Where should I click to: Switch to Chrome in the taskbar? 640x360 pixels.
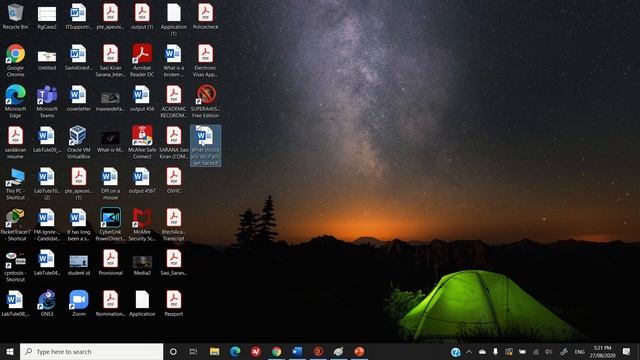click(x=276, y=351)
